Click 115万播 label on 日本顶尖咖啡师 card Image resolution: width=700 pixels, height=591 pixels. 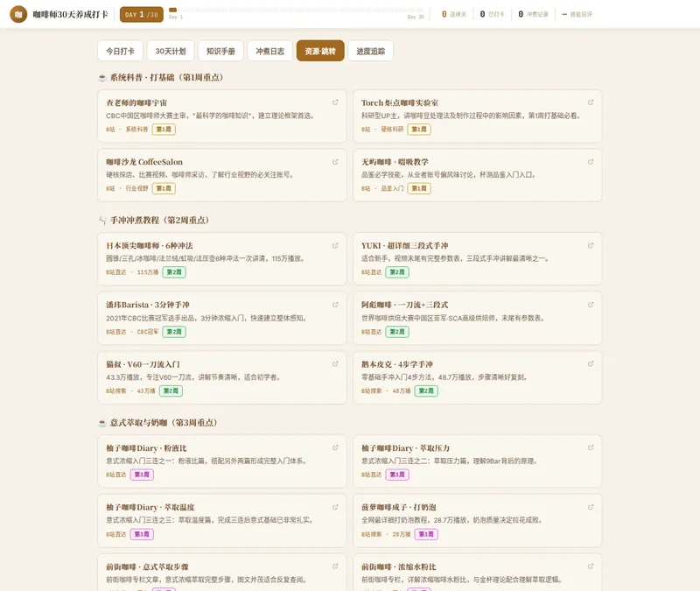[148, 272]
